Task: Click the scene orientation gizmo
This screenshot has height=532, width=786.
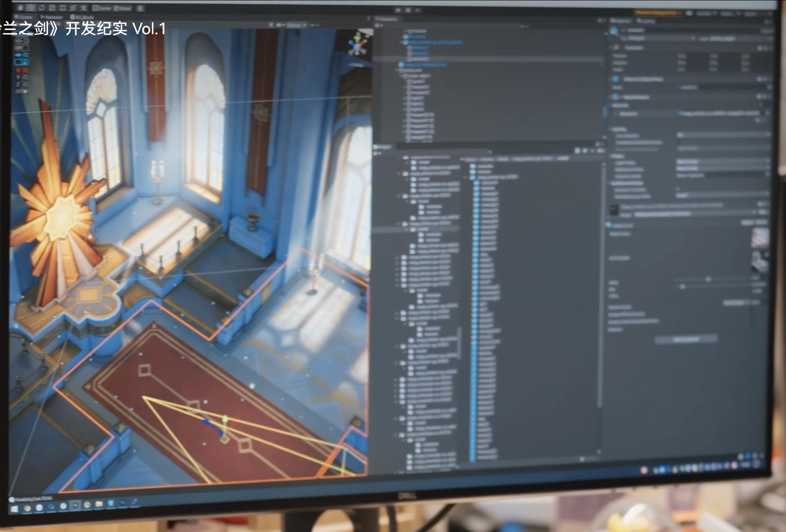Action: [x=357, y=45]
